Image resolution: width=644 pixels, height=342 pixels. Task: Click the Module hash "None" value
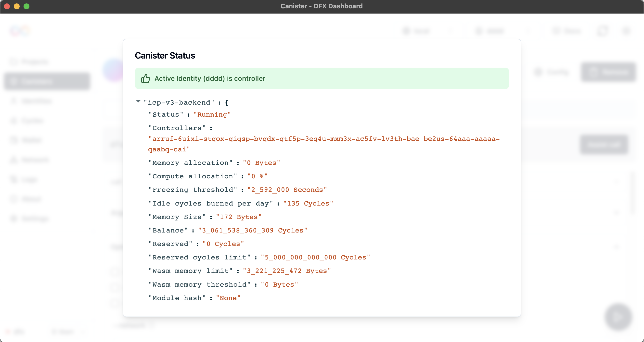tap(228, 298)
